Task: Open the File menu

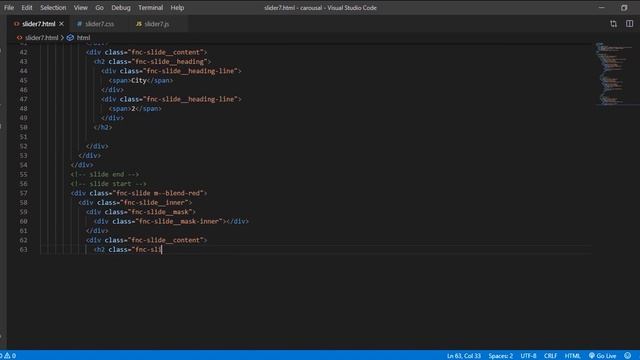Action: [9, 8]
